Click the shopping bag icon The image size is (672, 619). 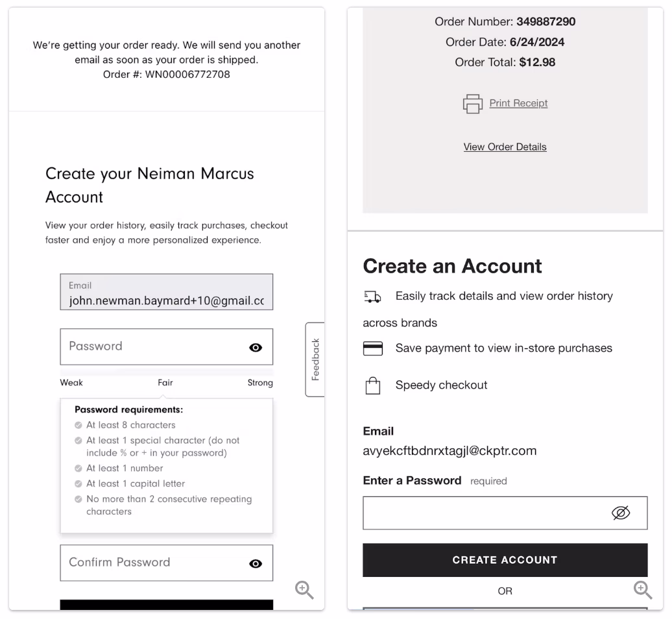(372, 386)
